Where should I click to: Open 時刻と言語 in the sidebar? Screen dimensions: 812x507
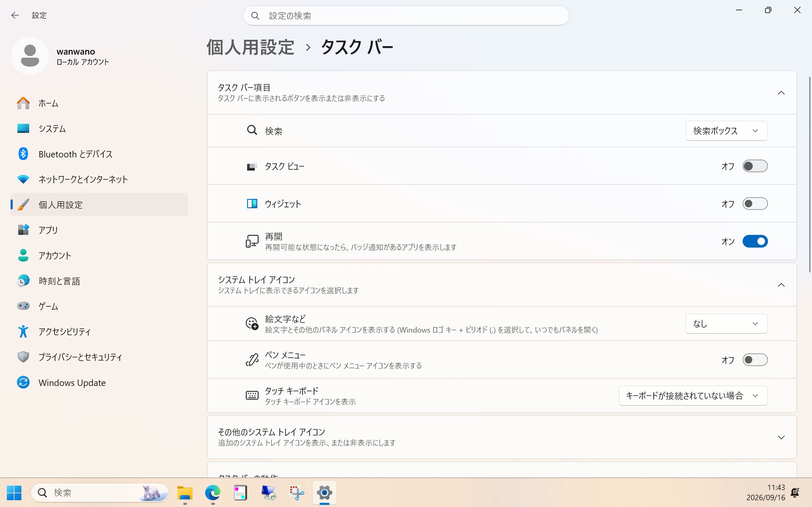(x=99, y=281)
